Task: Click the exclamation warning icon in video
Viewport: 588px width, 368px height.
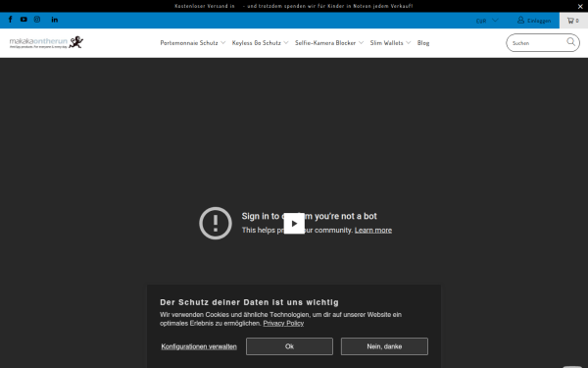Action: [216, 224]
